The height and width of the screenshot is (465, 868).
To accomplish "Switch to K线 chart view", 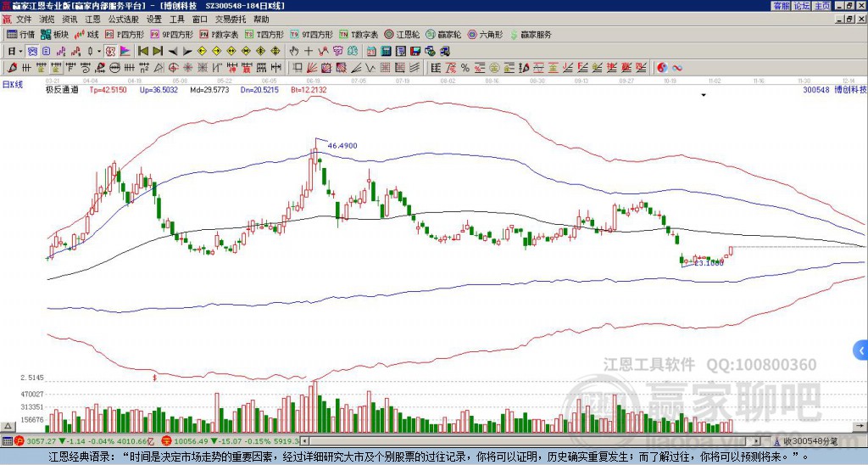I will 87,34.
